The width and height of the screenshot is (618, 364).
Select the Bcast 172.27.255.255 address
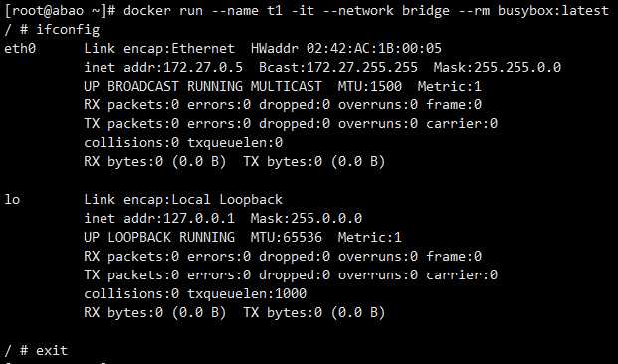pyautogui.click(x=338, y=68)
